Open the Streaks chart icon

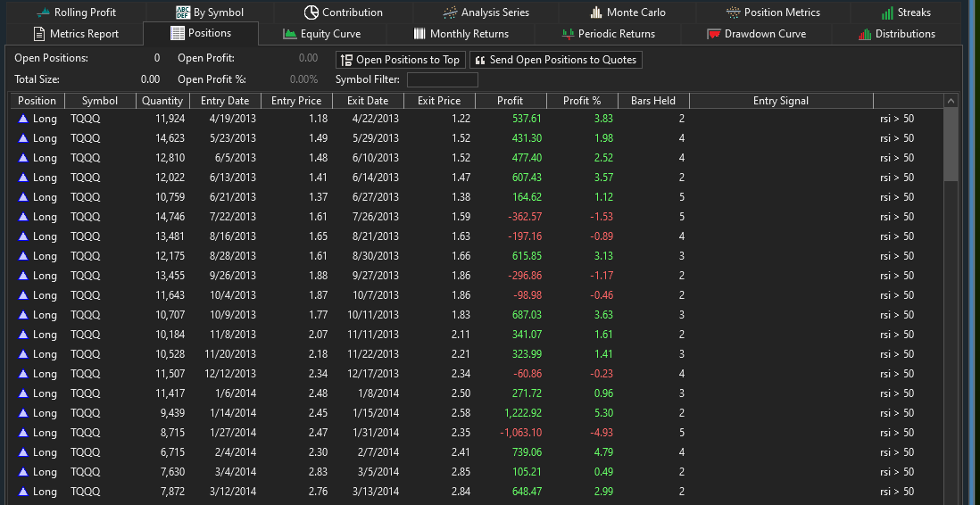[x=887, y=12]
